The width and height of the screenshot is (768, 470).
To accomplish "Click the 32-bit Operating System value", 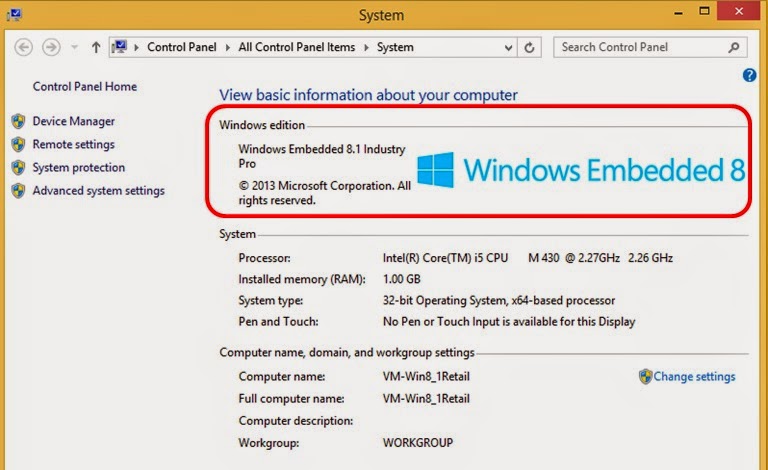I will click(x=499, y=301).
